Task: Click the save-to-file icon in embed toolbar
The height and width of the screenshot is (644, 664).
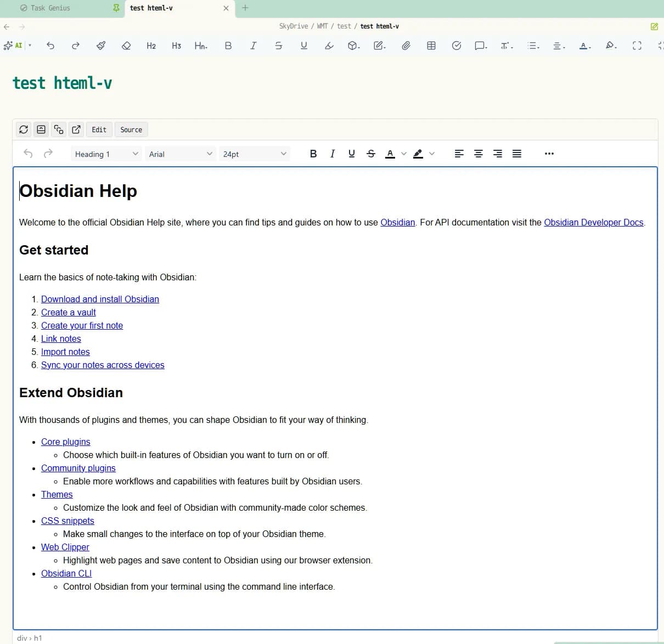Action: tap(41, 129)
